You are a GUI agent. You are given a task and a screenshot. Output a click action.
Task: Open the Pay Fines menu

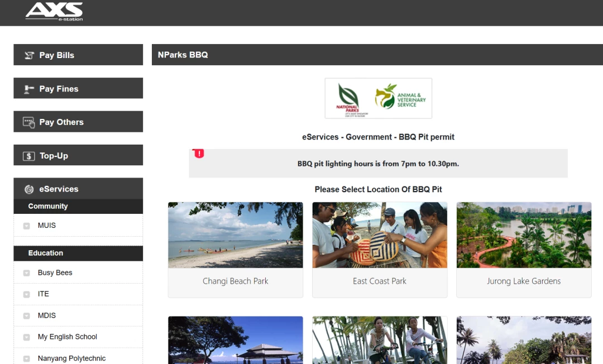click(78, 88)
